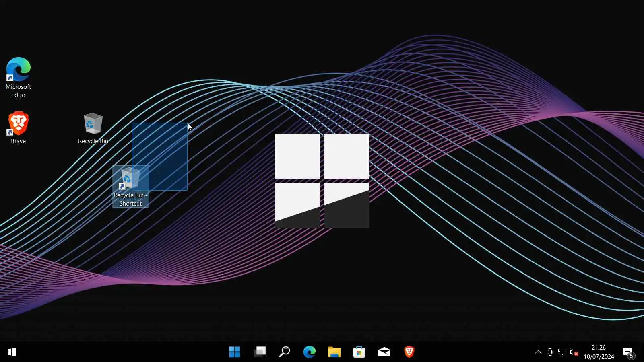The height and width of the screenshot is (362, 644).
Task: Open File Explorer from the taskbar
Action: (334, 352)
